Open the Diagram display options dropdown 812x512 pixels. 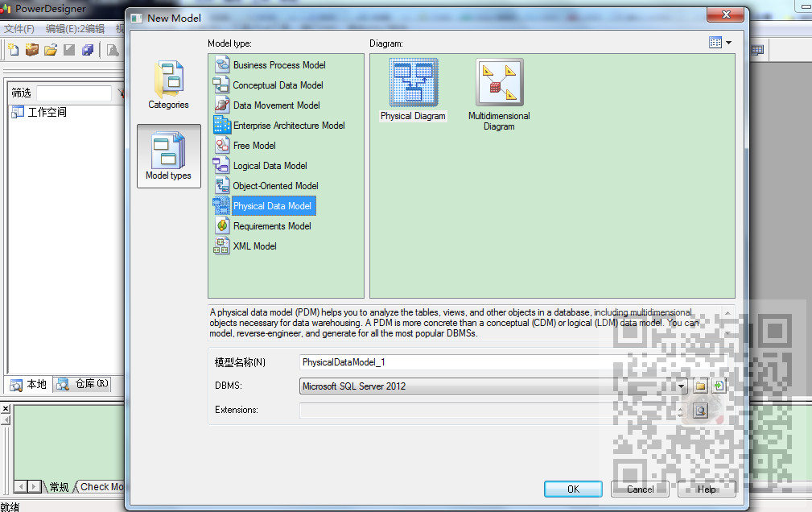720,41
